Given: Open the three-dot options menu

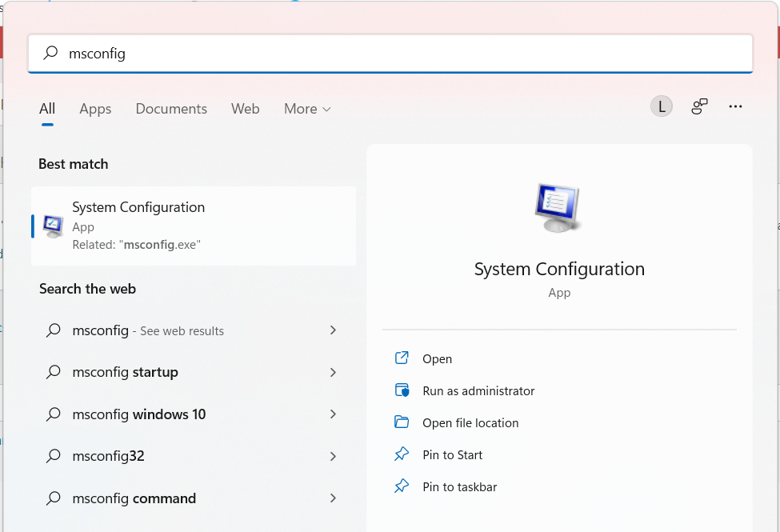Looking at the screenshot, I should click(735, 106).
